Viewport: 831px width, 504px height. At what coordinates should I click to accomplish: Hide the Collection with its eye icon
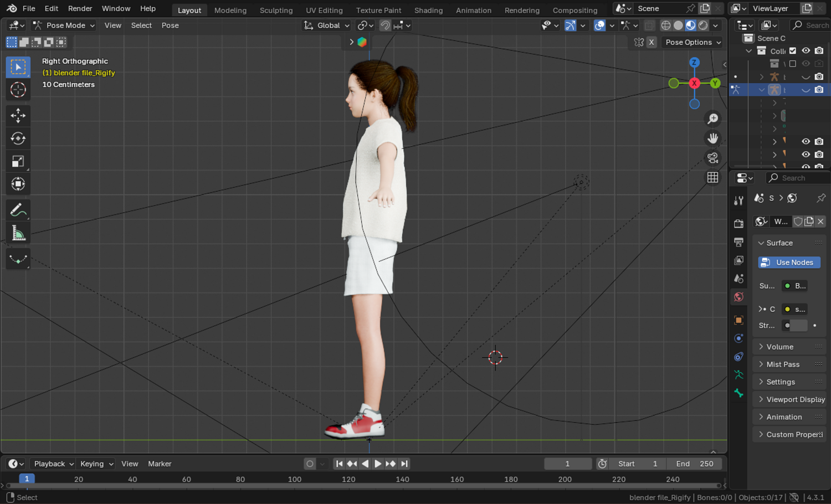click(x=806, y=51)
